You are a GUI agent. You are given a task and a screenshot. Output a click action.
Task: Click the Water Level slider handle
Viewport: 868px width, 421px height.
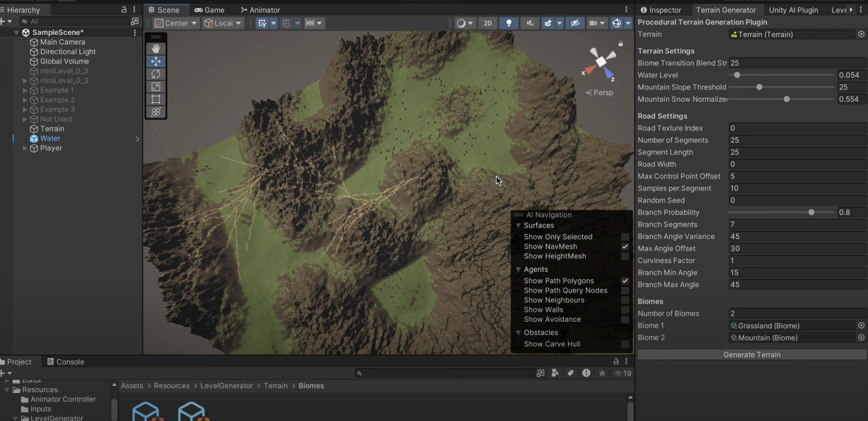point(737,75)
